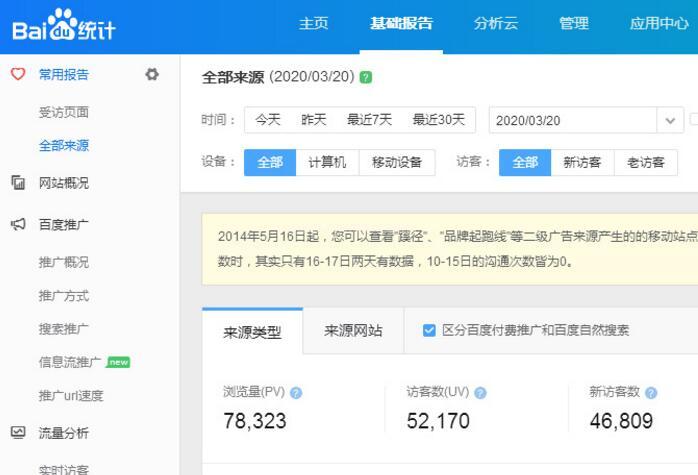Open 分析云 in top navigation
The height and width of the screenshot is (475, 698).
(x=494, y=24)
